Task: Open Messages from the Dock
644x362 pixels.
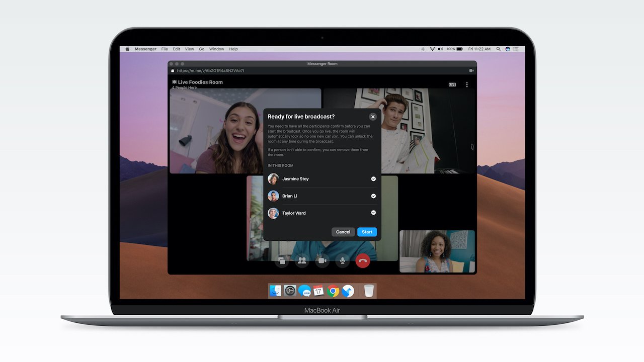Action: tap(304, 291)
